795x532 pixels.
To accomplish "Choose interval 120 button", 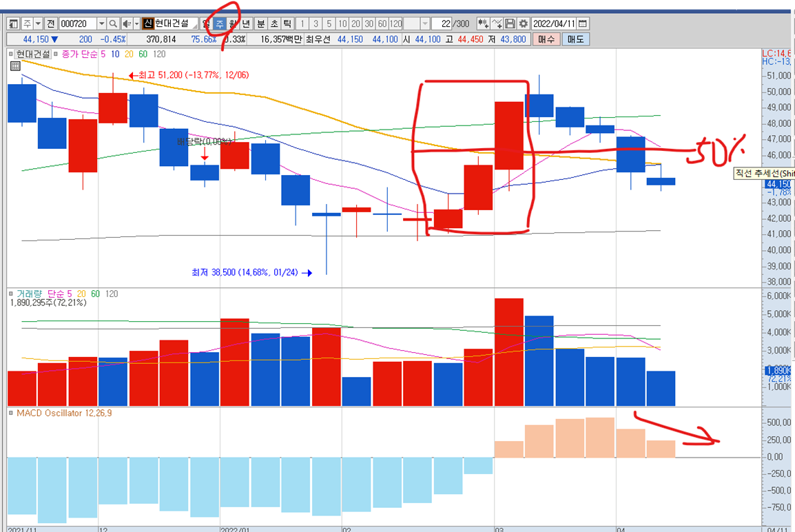I will pyautogui.click(x=396, y=24).
